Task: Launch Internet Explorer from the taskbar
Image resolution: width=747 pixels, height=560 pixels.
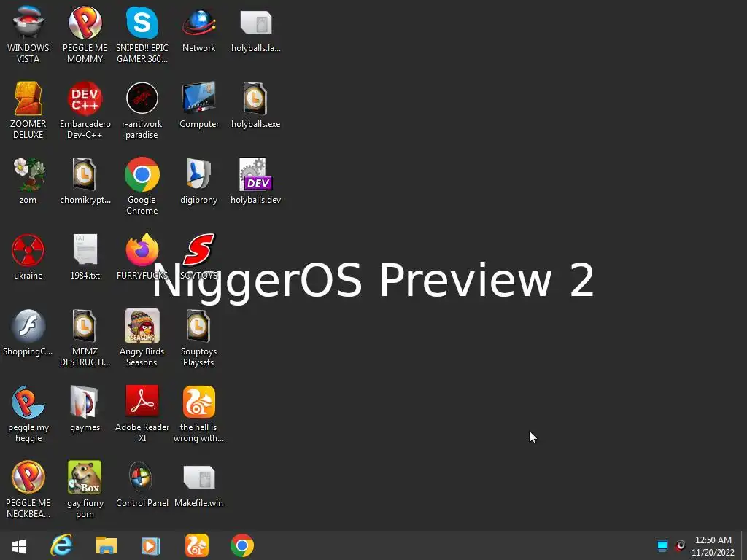Action: (61, 545)
